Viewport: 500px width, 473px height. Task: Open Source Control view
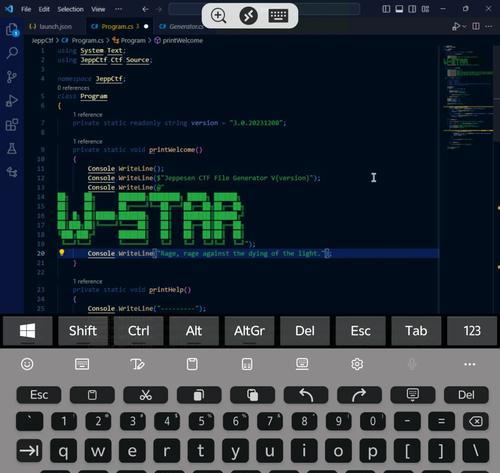point(12,77)
